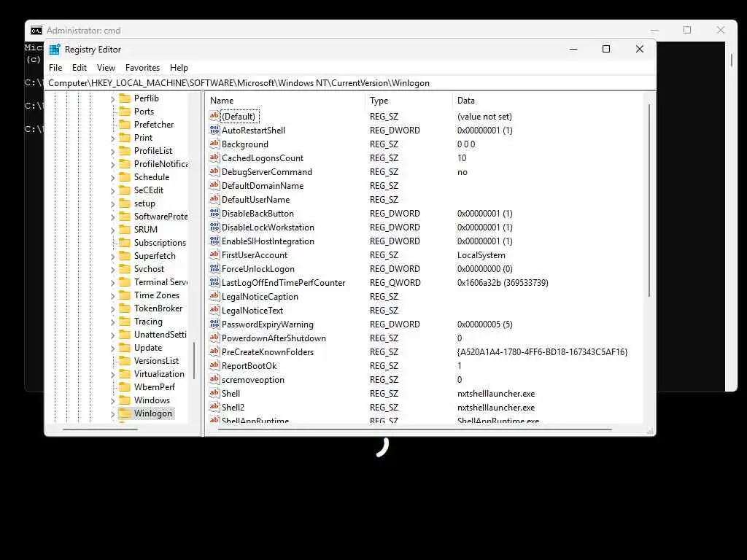
Task: Click the ForceUnlockLogon DWORD icon
Action: 214,268
